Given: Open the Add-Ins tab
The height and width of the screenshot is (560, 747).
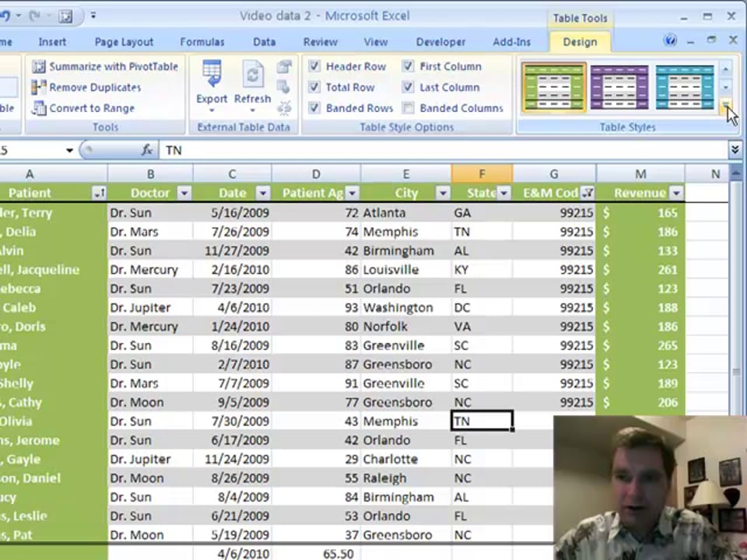Looking at the screenshot, I should pyautogui.click(x=512, y=42).
